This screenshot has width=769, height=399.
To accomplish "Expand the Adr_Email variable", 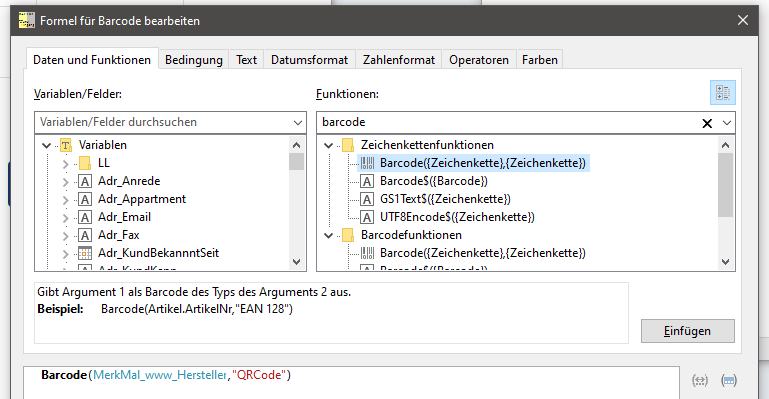I will tap(65, 218).
